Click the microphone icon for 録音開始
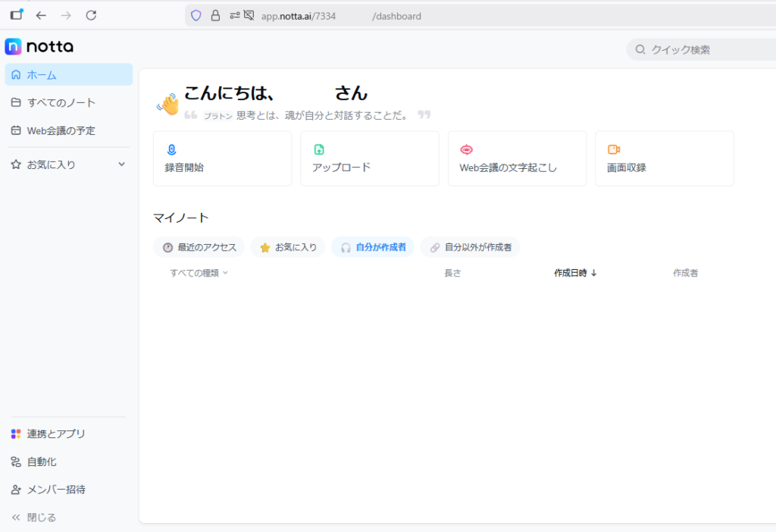The height and width of the screenshot is (532, 776). (x=171, y=149)
